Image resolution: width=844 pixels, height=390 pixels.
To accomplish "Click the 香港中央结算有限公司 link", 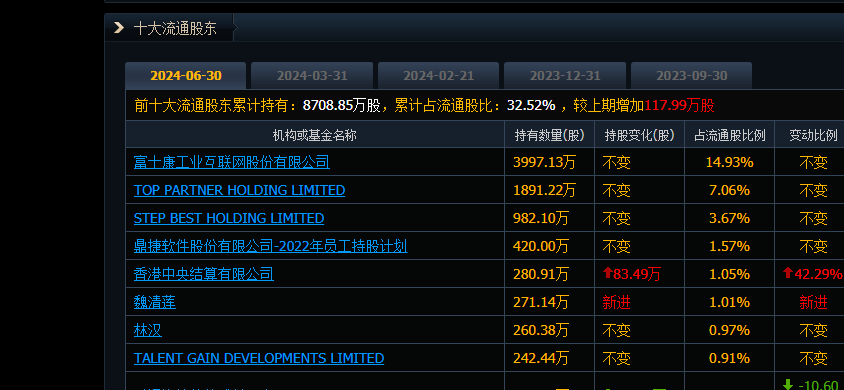I will (x=203, y=274).
